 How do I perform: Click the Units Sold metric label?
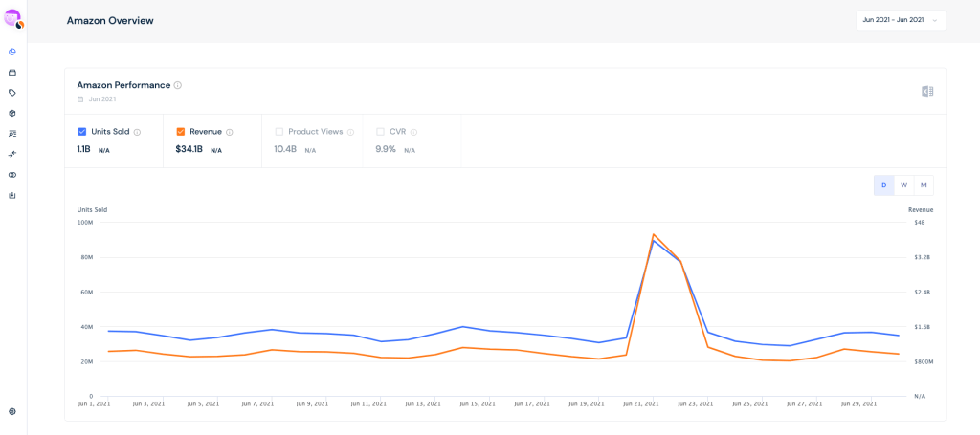point(111,132)
